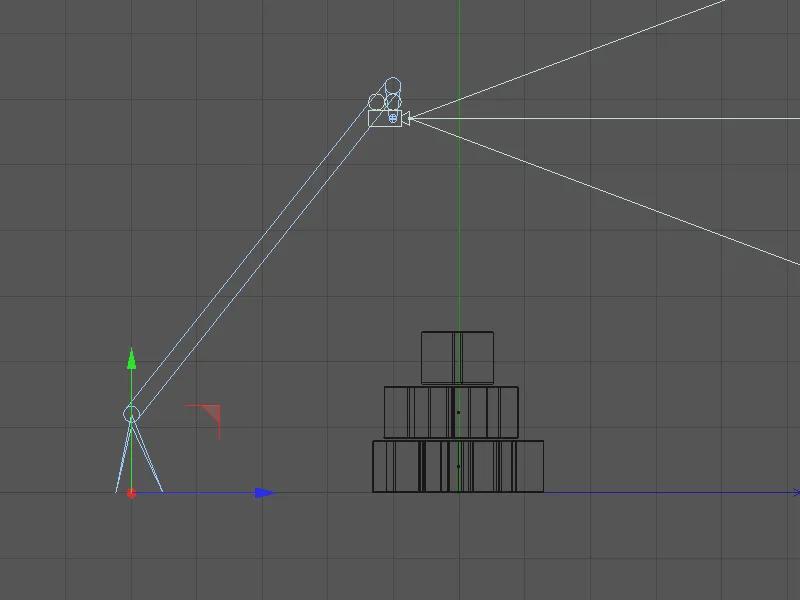Select the crane pivot circle above the tripod

click(x=132, y=414)
